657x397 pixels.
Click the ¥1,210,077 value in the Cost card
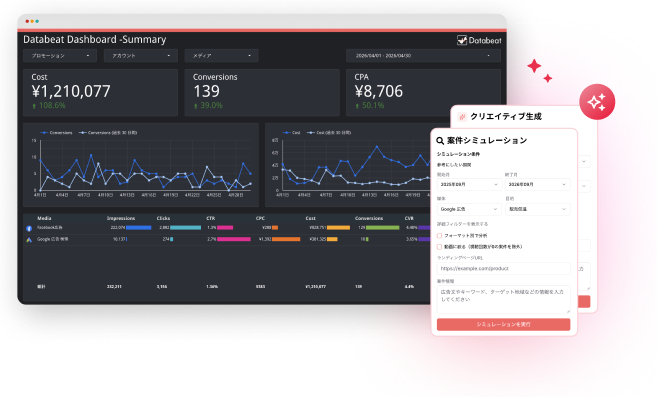click(71, 91)
